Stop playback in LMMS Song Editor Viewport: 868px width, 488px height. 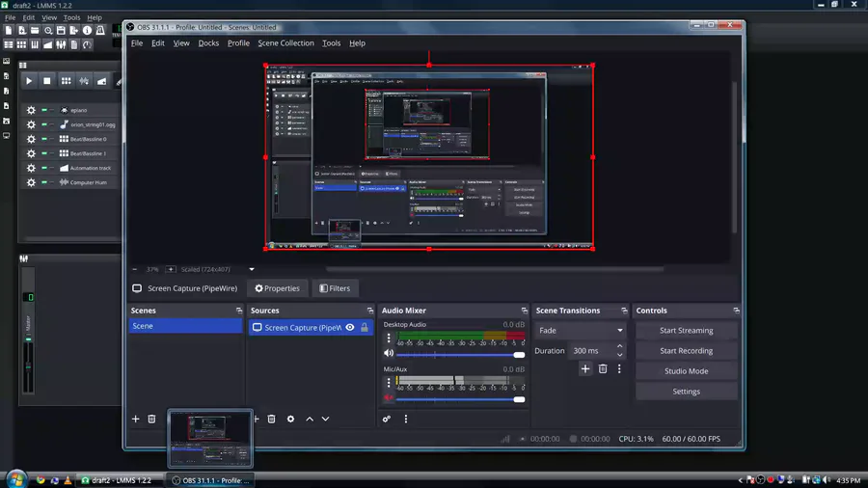pyautogui.click(x=47, y=81)
